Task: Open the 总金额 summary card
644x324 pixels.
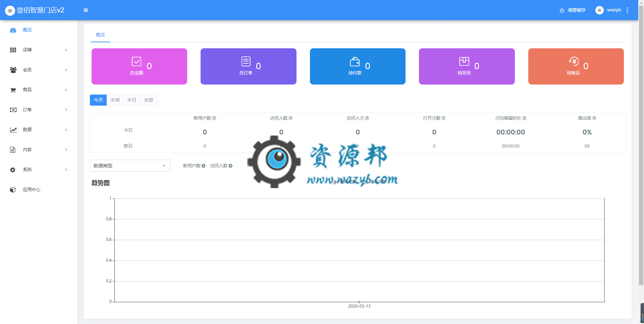Action: tap(139, 66)
